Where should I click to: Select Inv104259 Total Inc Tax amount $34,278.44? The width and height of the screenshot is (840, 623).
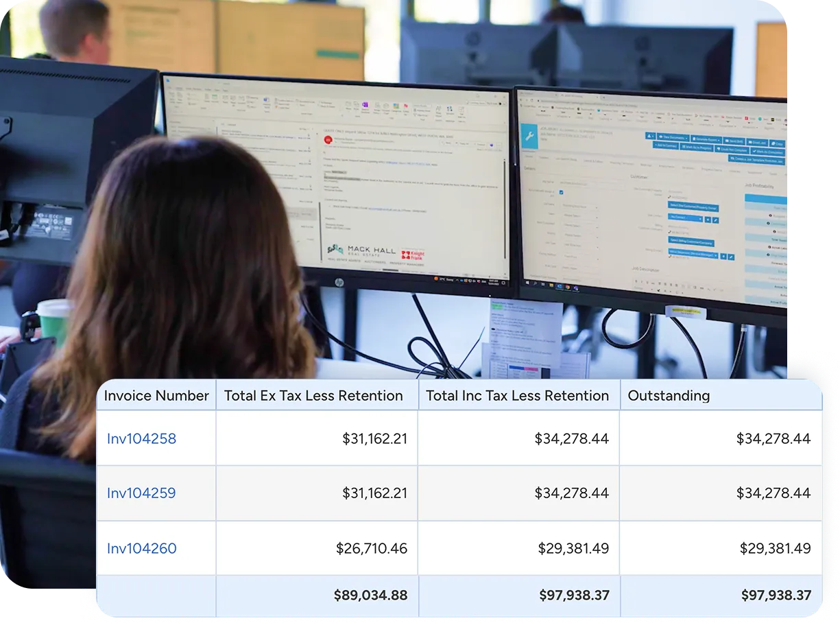572,493
